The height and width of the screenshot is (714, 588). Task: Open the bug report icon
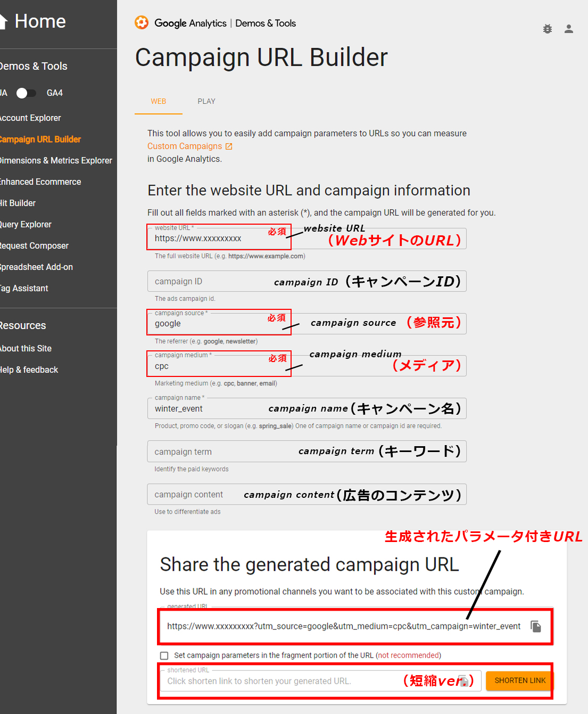(x=548, y=29)
